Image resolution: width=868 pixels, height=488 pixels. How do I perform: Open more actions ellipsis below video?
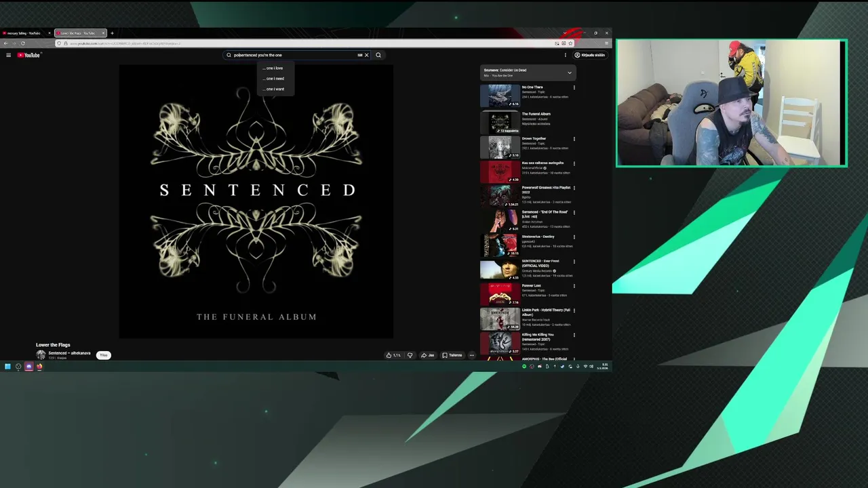tap(472, 355)
